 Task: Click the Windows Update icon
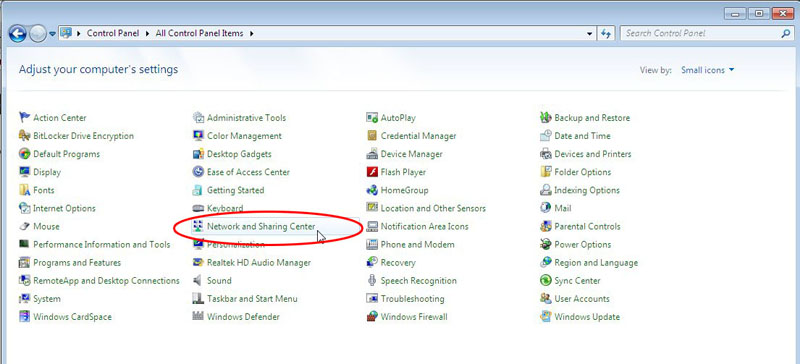pyautogui.click(x=546, y=317)
